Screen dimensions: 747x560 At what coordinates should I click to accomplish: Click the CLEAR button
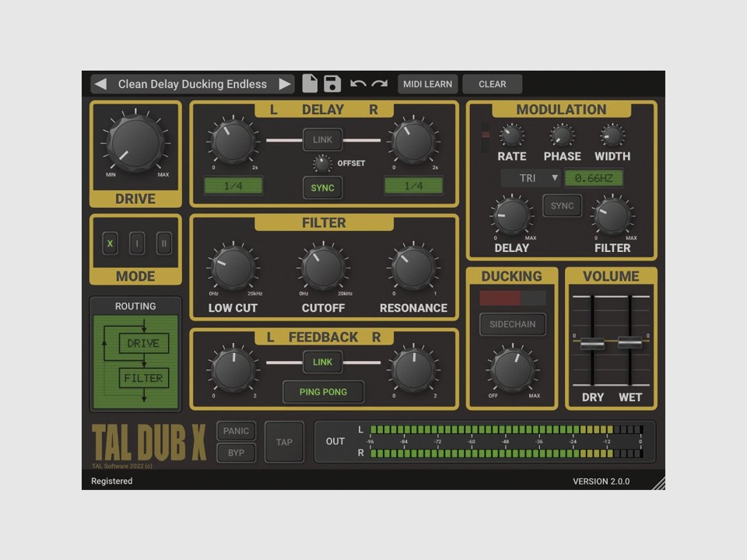point(492,84)
